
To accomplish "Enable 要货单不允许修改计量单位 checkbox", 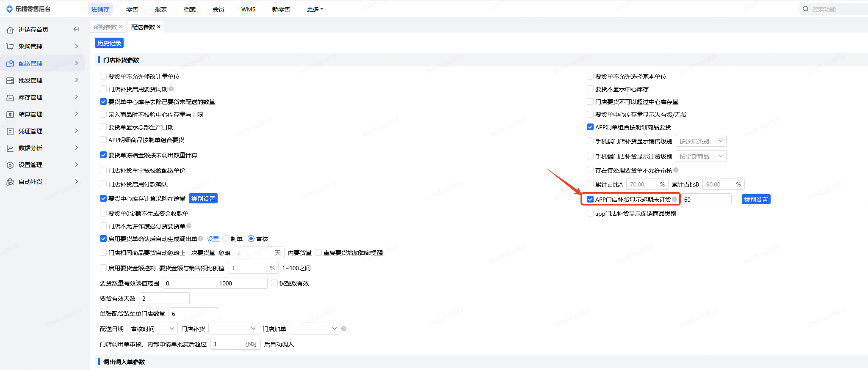I will [x=103, y=76].
